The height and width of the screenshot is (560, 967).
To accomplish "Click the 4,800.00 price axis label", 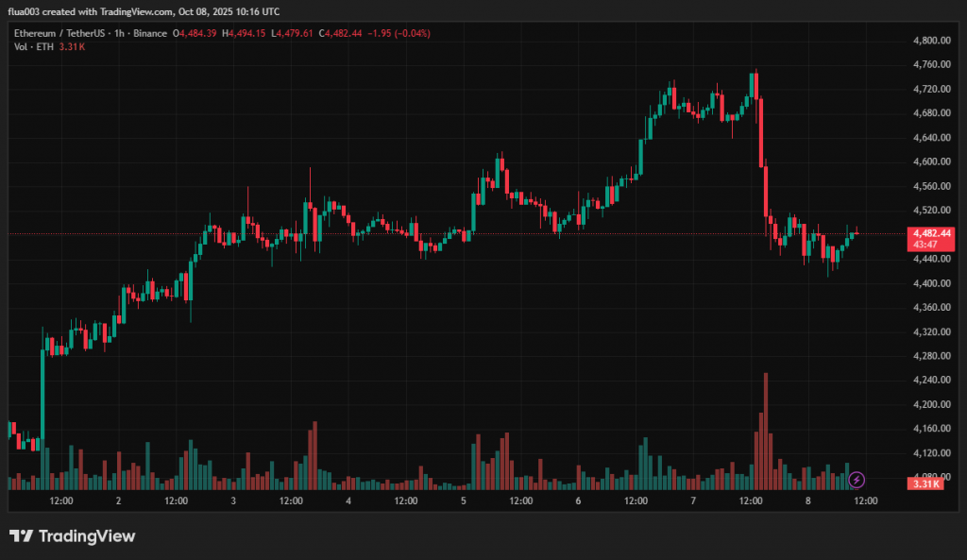I will (x=930, y=41).
